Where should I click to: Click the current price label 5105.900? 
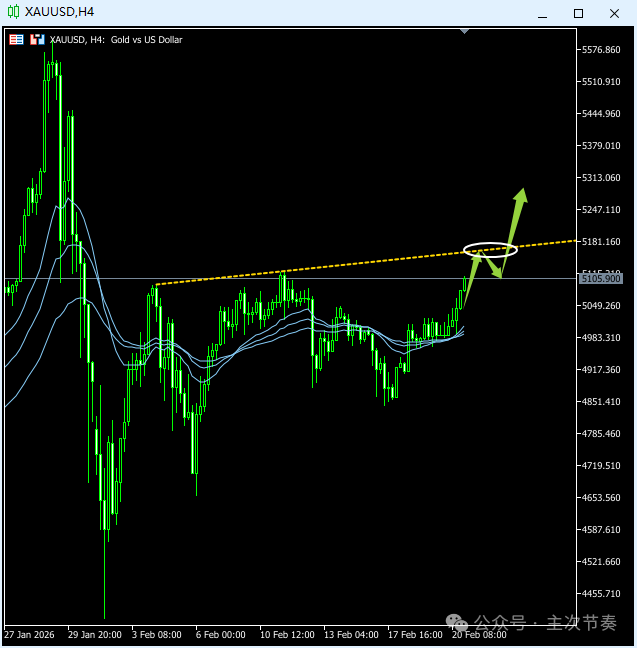pyautogui.click(x=600, y=279)
